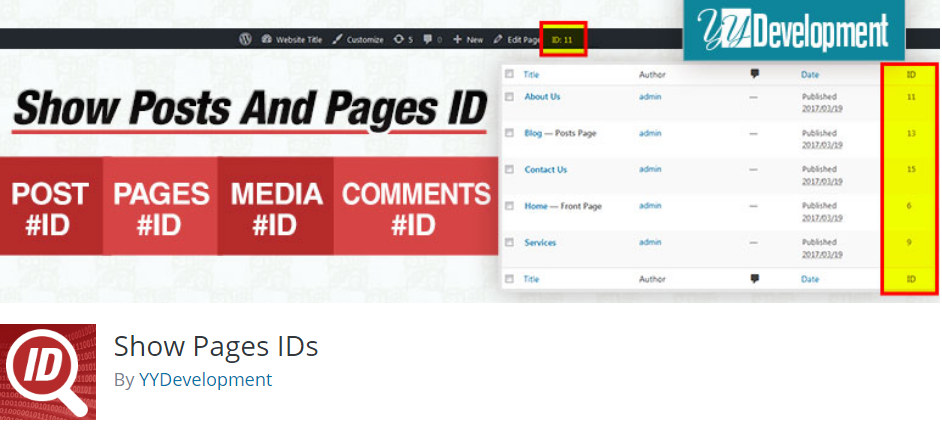Check the Blog — Posts Page row checkbox
This screenshot has width=942, height=434.
[x=509, y=133]
